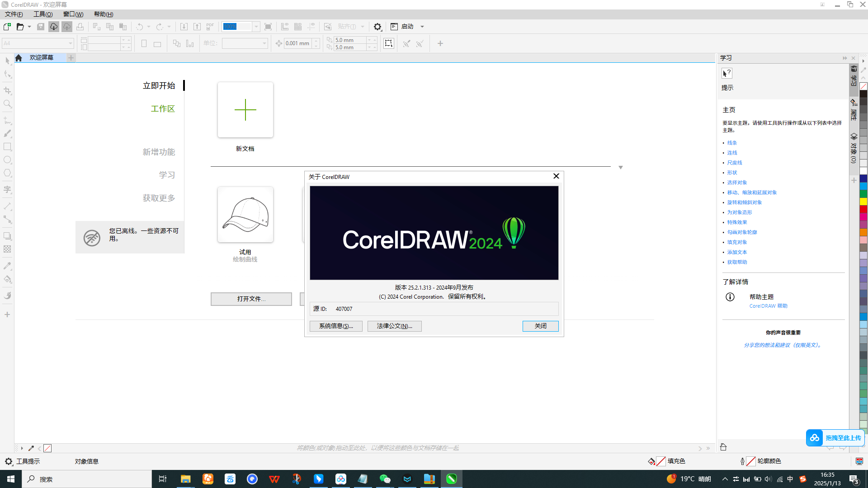
Task: Open the A4 page size dropdown
Action: coord(71,43)
